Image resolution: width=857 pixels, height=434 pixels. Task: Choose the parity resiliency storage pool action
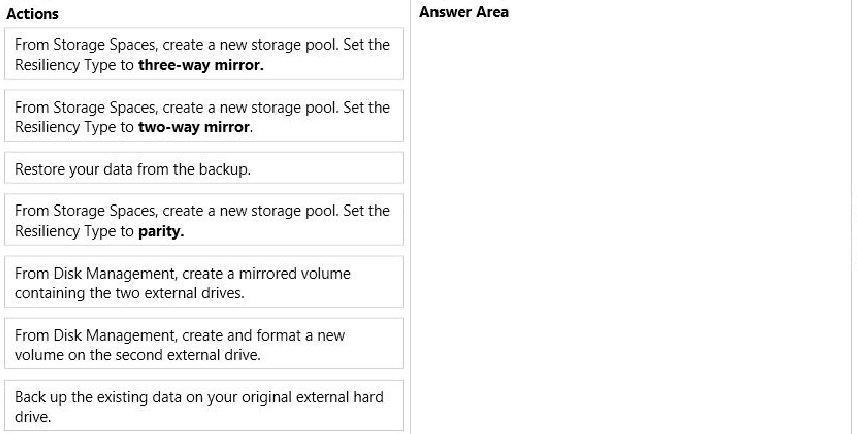coord(204,220)
